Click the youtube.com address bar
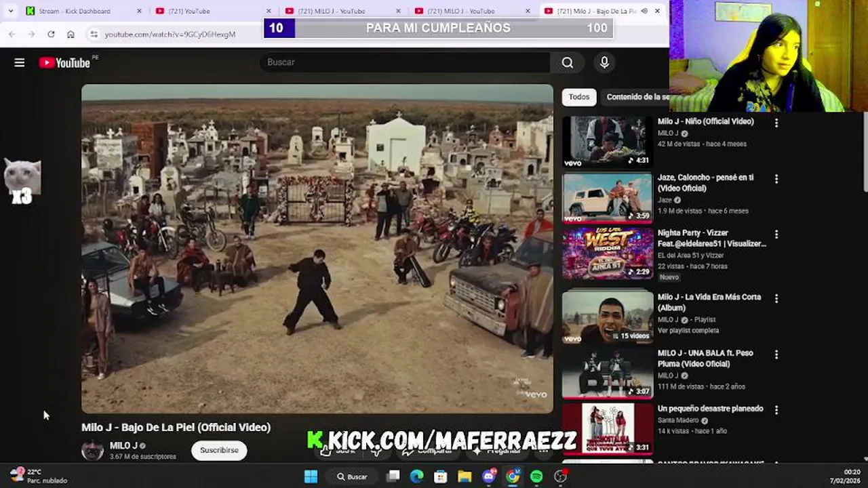 (x=170, y=34)
